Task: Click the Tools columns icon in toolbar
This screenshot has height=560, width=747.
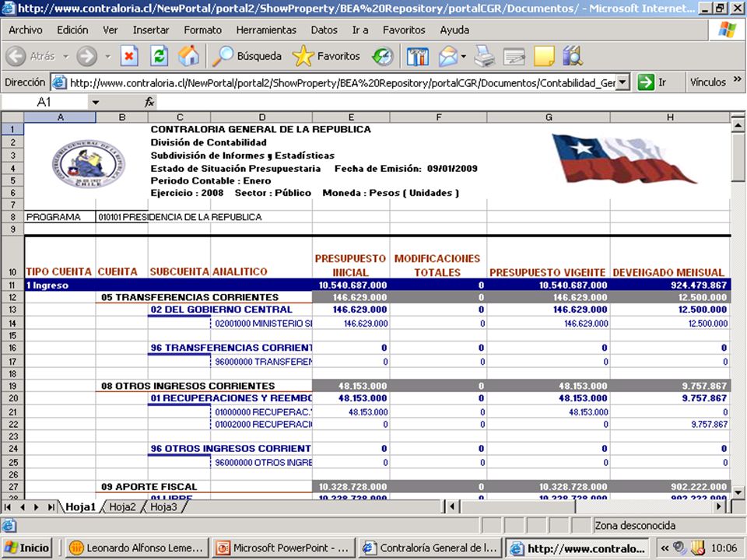Action: (418, 56)
